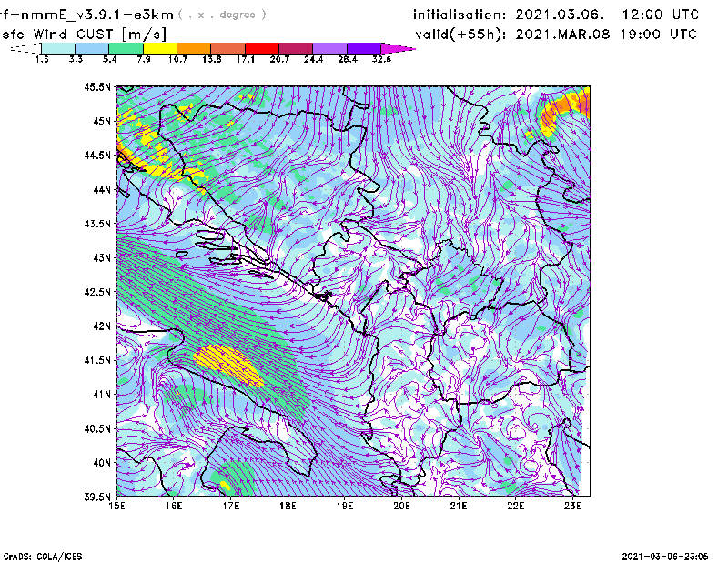Pick the salmon legend swatch after 13.8

click(228, 48)
